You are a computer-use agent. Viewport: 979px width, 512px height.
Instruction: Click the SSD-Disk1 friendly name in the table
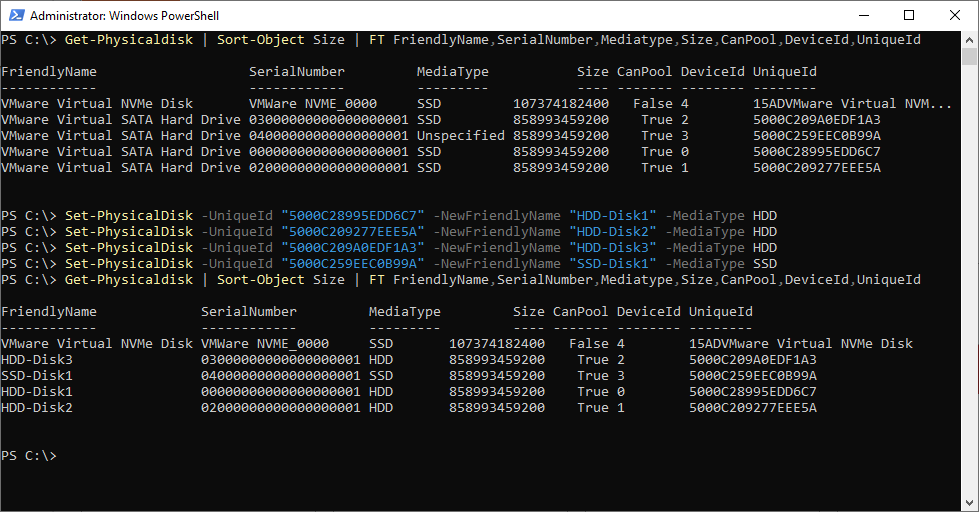(37, 376)
